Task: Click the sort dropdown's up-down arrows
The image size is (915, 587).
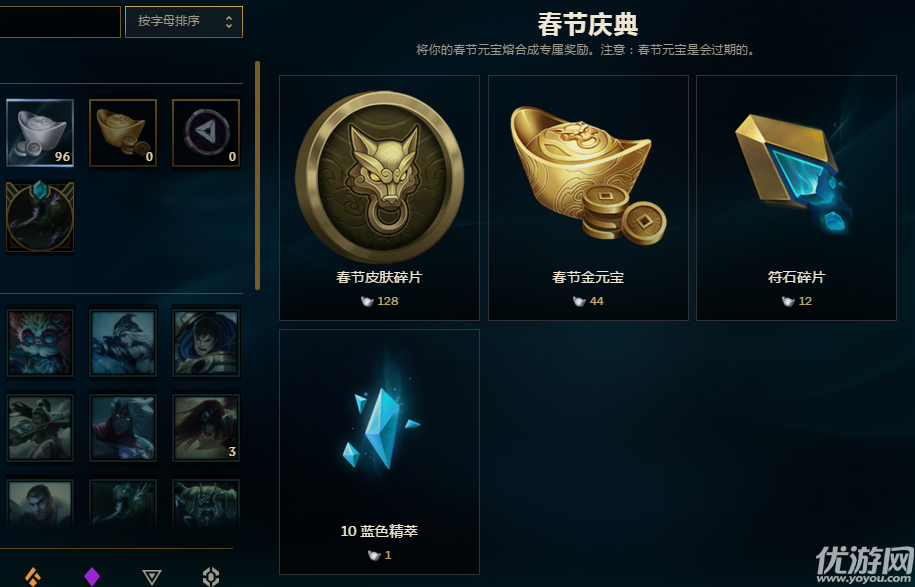Action: 229,22
